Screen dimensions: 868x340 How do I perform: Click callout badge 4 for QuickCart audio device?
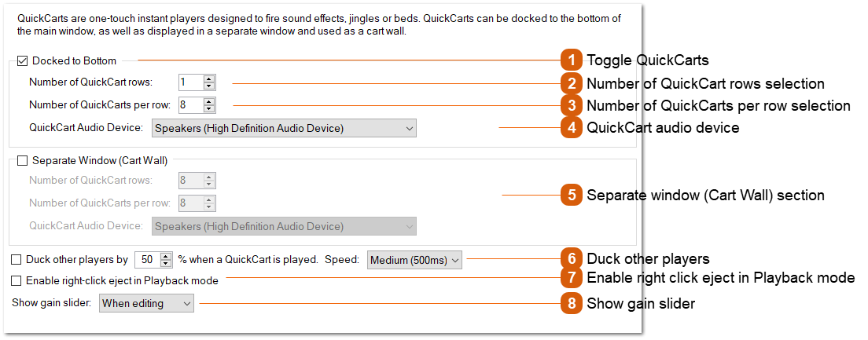coord(572,127)
